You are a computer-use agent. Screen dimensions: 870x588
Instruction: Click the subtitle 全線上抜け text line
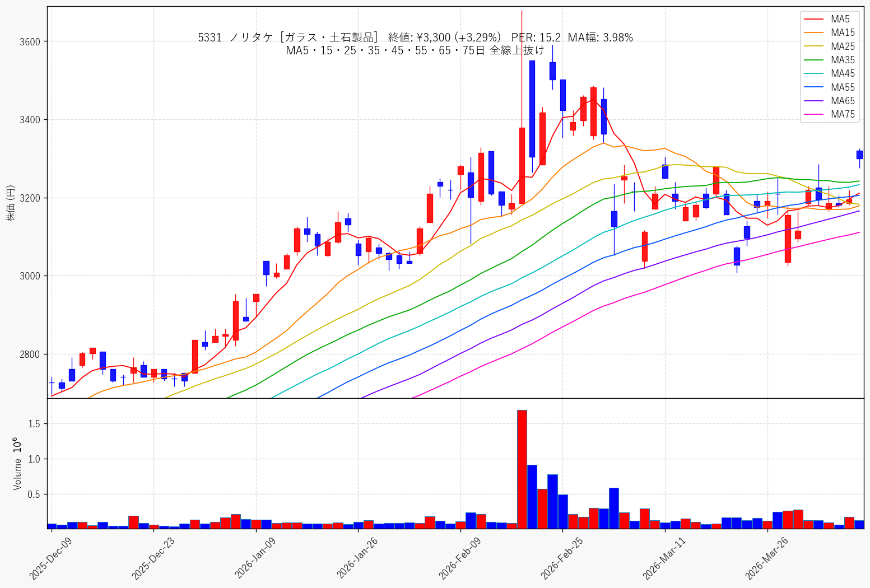(415, 50)
